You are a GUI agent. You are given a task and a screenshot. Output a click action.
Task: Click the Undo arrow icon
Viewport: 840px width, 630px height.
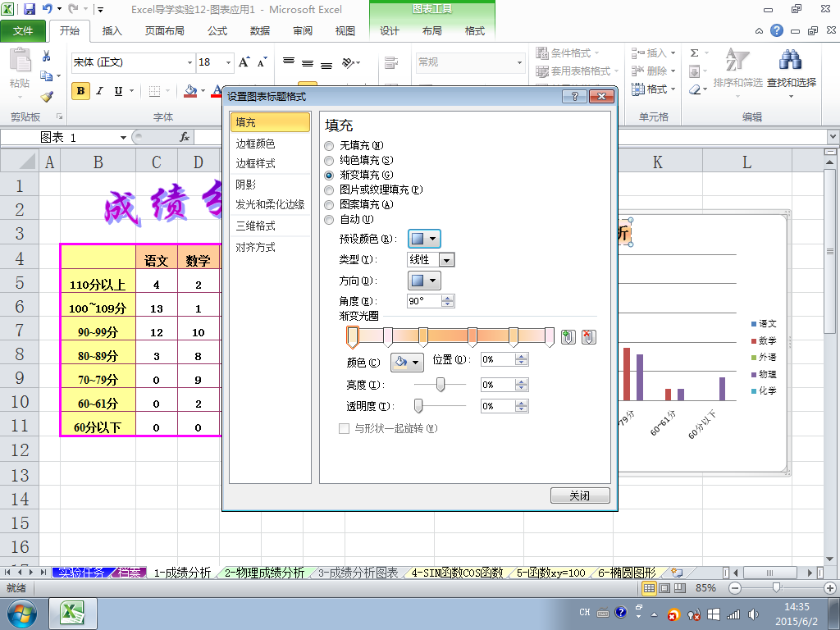click(x=47, y=9)
